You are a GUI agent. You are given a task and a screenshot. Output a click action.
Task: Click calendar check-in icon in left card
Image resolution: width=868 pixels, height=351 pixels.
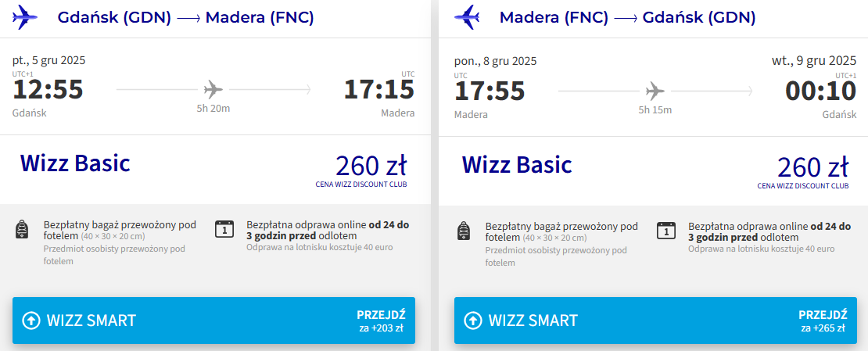[224, 229]
